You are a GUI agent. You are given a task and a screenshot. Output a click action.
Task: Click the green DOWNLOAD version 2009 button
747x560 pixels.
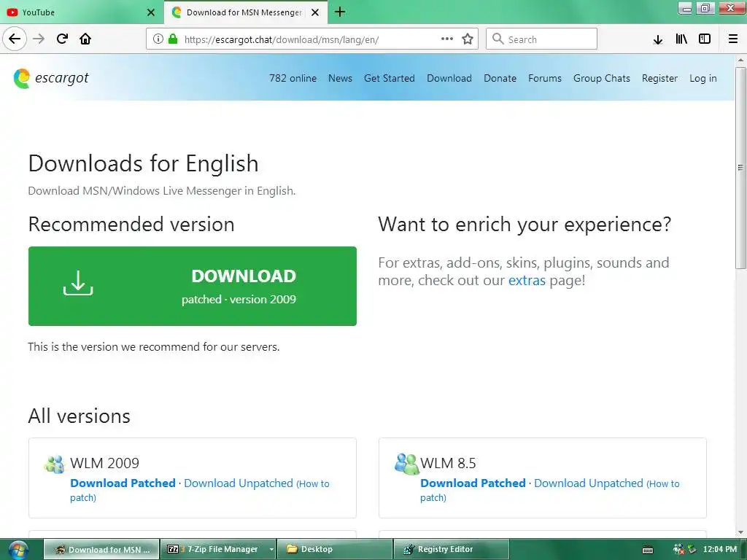click(x=193, y=286)
